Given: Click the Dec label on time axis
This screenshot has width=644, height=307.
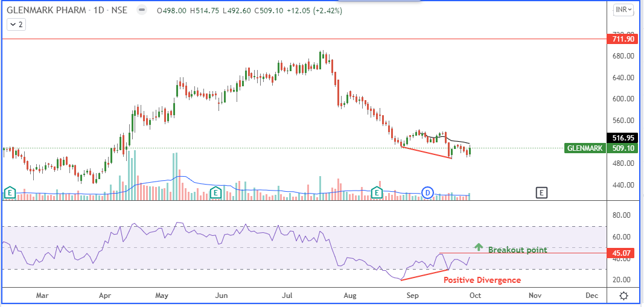Looking at the screenshot, I should click(x=592, y=295).
